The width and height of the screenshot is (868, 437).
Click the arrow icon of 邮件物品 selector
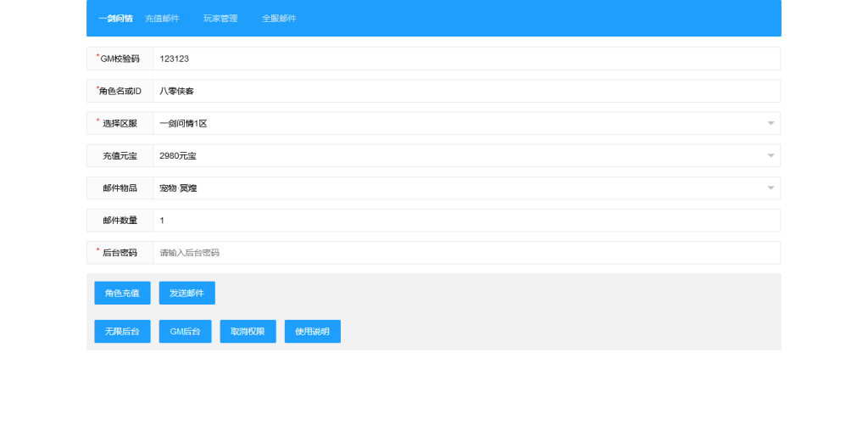point(771,188)
